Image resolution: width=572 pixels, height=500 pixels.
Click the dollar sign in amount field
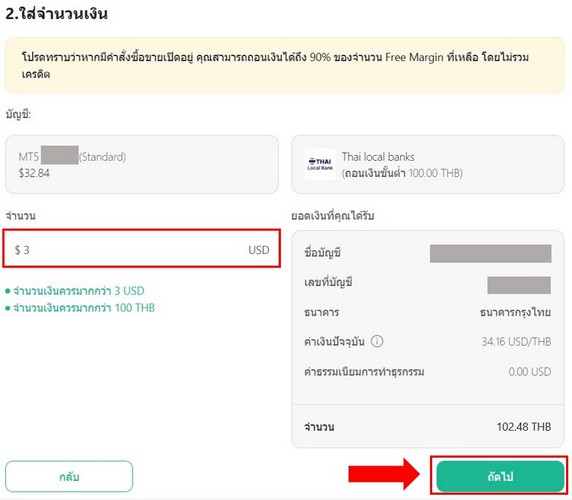coord(18,250)
